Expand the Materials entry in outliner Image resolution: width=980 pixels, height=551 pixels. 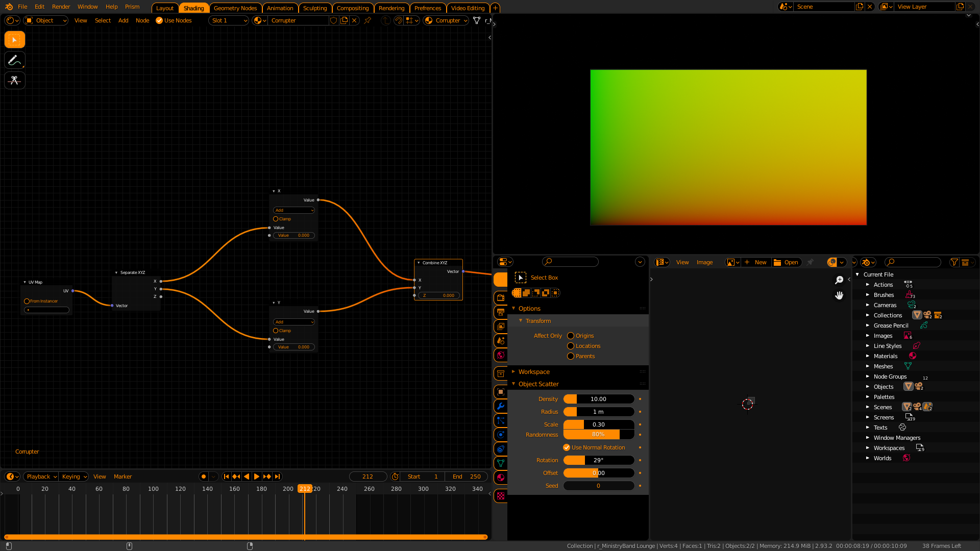tap(867, 356)
